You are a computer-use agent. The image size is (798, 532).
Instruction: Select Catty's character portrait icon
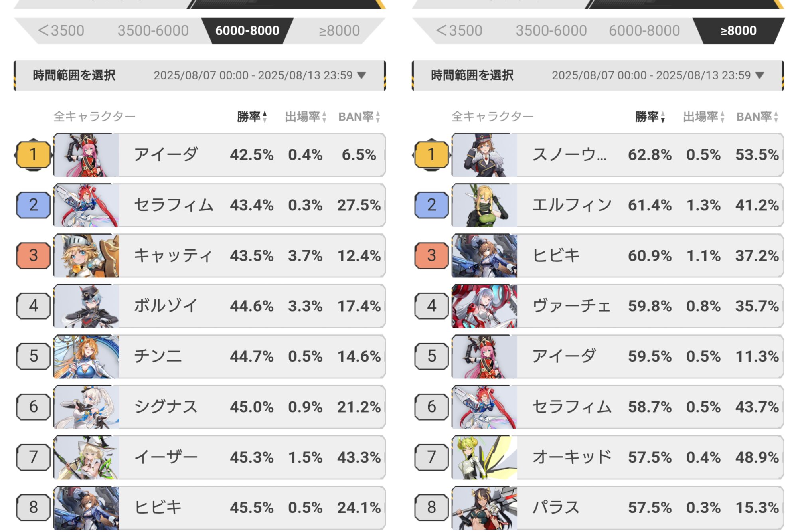point(86,256)
